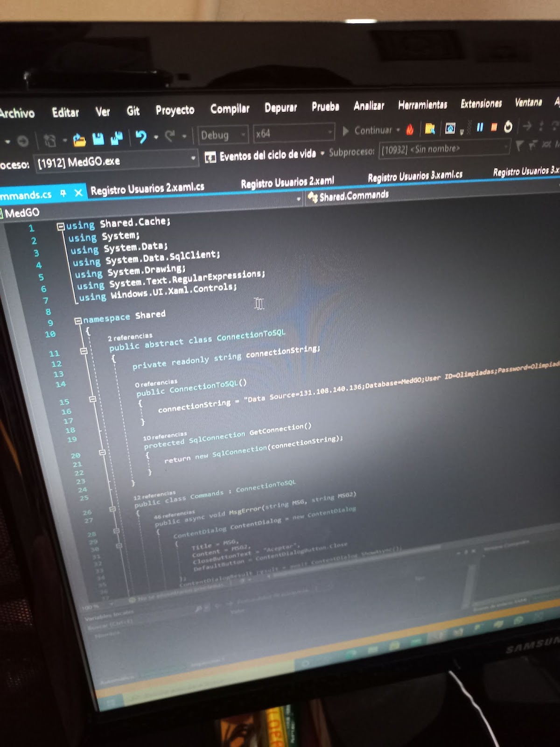Open the Archivo menu
560x747 pixels.
(x=17, y=113)
